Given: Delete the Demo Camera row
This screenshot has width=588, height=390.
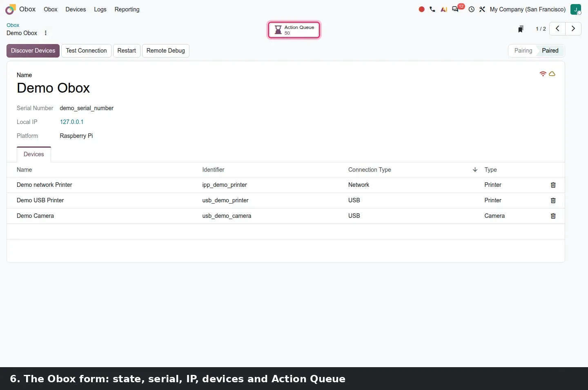Looking at the screenshot, I should click(553, 216).
